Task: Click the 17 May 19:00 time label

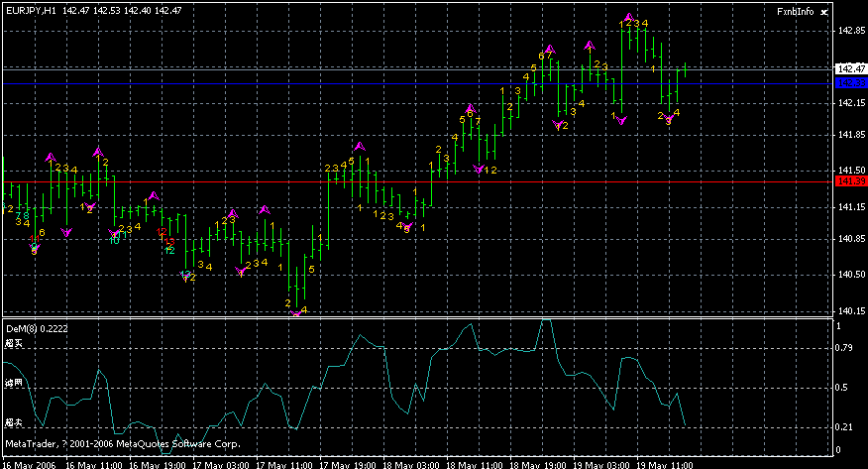Action: pyautogui.click(x=348, y=465)
